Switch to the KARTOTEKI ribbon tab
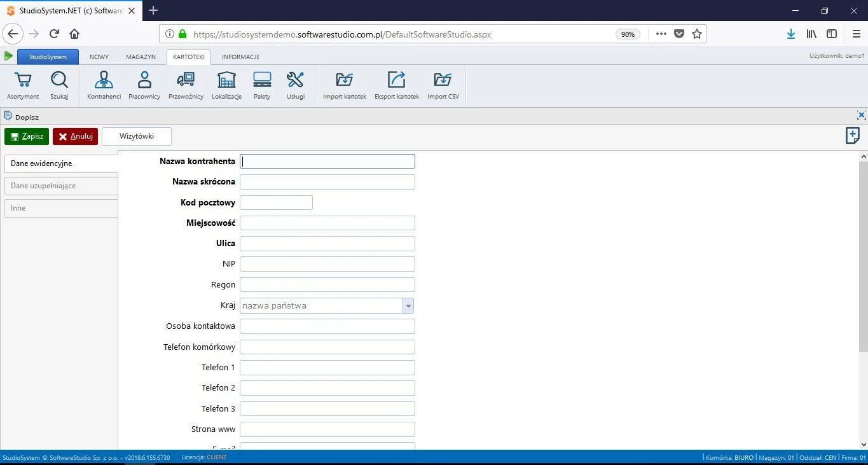This screenshot has height=465, width=868. [x=189, y=57]
